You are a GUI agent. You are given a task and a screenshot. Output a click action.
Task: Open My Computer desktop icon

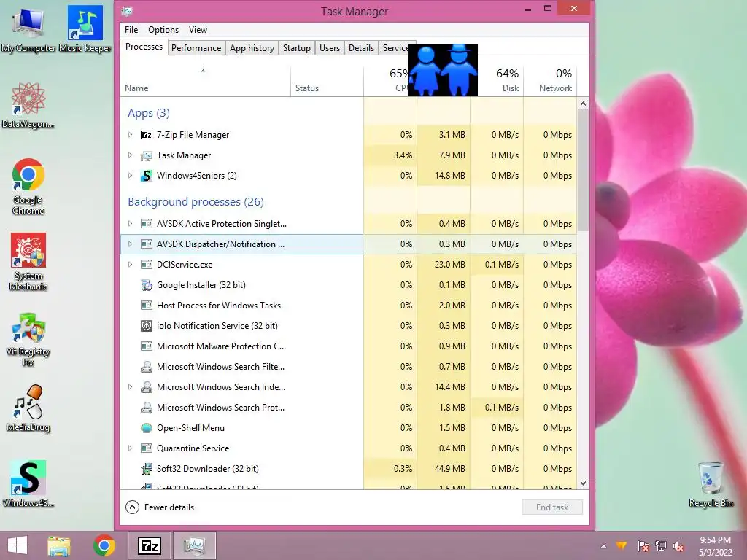pos(28,29)
